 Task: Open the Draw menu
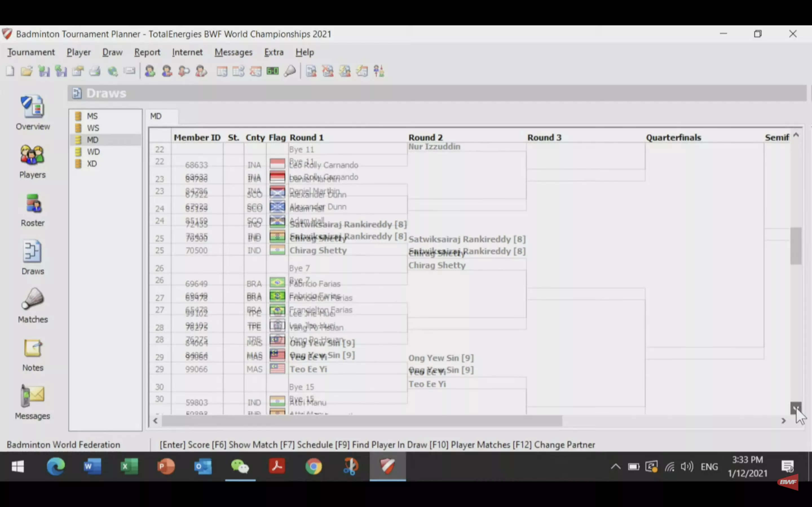pyautogui.click(x=112, y=52)
